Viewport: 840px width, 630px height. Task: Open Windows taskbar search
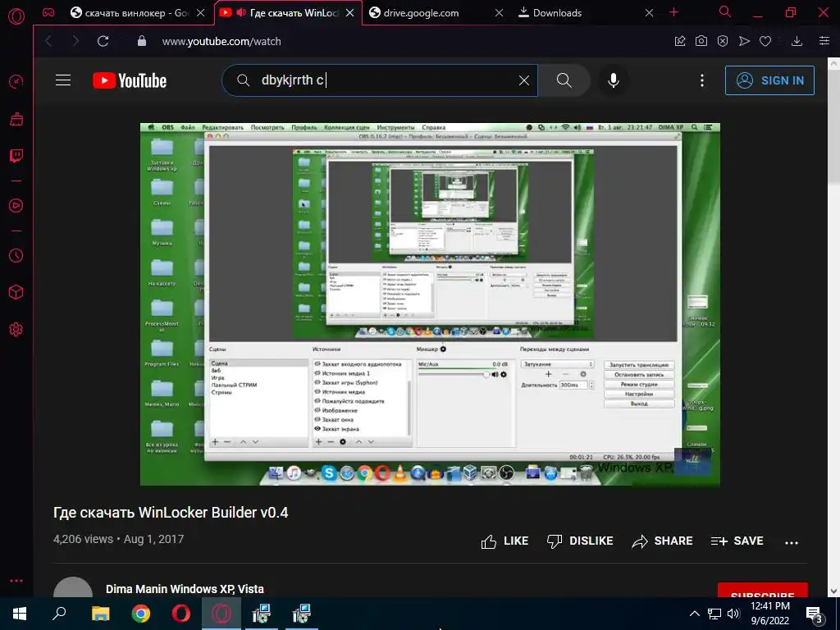59,614
